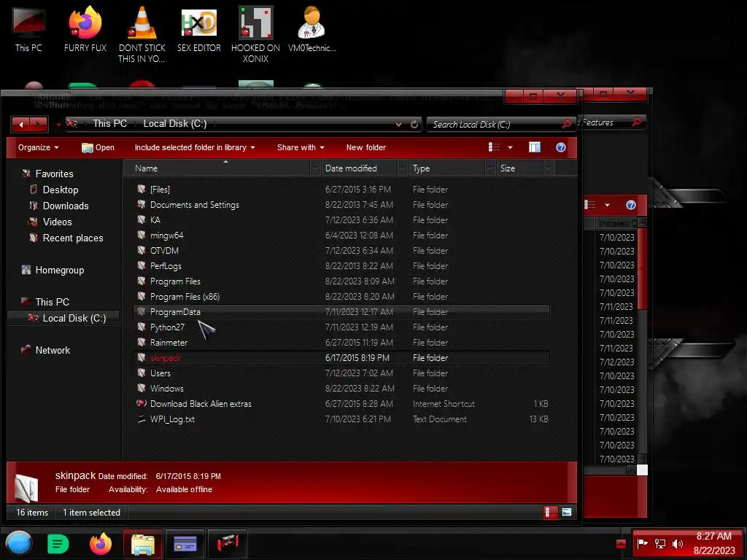This screenshot has height=560, width=747.
Task: Open Type column filter dropdown
Action: coord(489,168)
